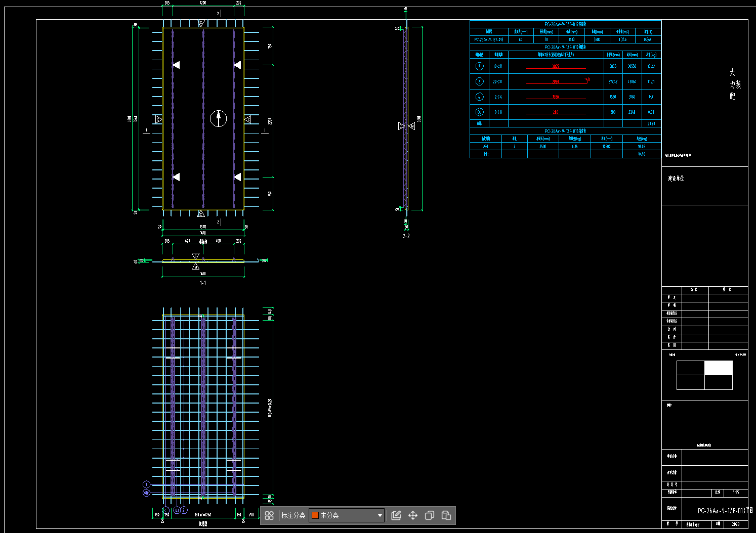Click the paste clipboard icon
The width and height of the screenshot is (756, 533).
446,515
